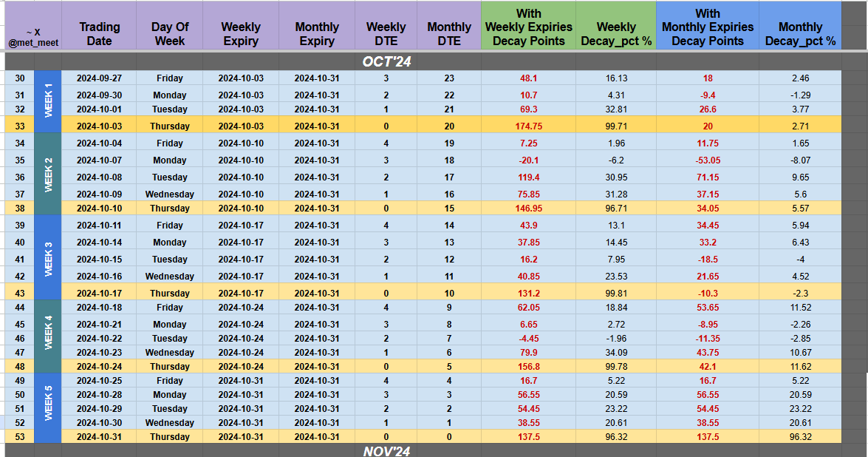The image size is (868, 457).
Task: Select trading date 2024-10-30
Action: (x=99, y=423)
